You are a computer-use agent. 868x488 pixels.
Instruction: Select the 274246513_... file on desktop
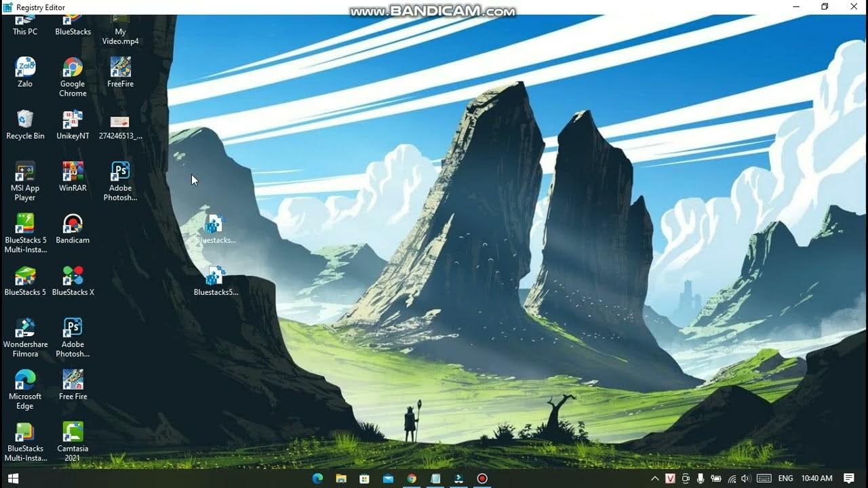point(120,125)
